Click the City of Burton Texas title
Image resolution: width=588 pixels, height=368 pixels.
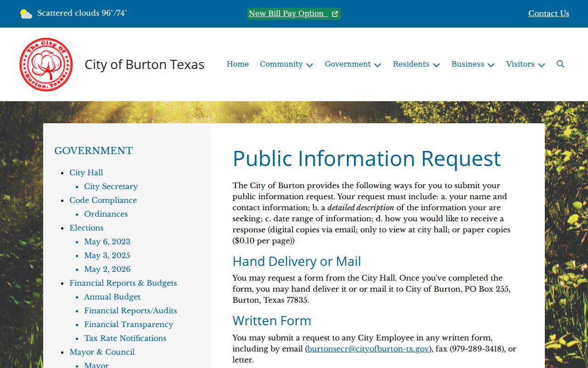click(144, 64)
